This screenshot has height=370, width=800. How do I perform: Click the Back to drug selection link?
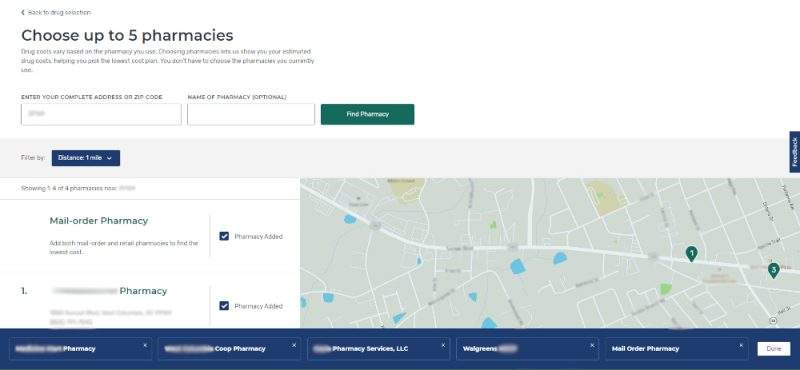pos(59,12)
